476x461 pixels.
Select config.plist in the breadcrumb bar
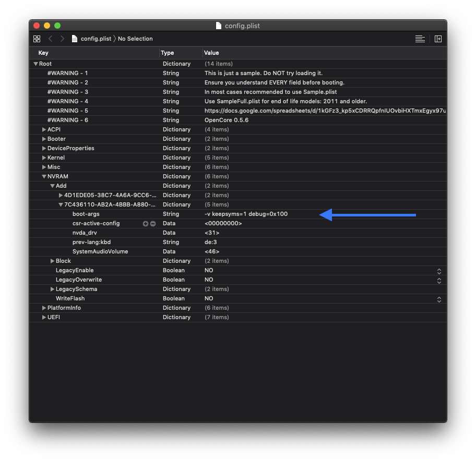(x=96, y=39)
